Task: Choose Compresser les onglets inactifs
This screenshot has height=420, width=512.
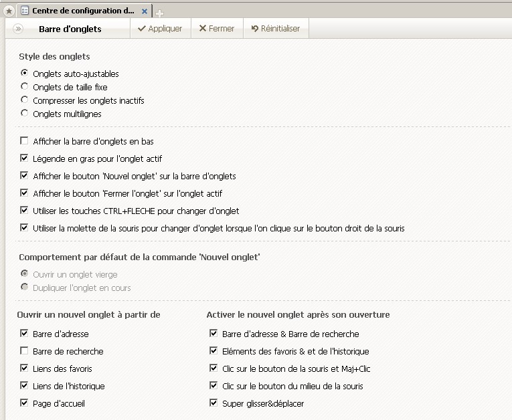Action: (24, 100)
